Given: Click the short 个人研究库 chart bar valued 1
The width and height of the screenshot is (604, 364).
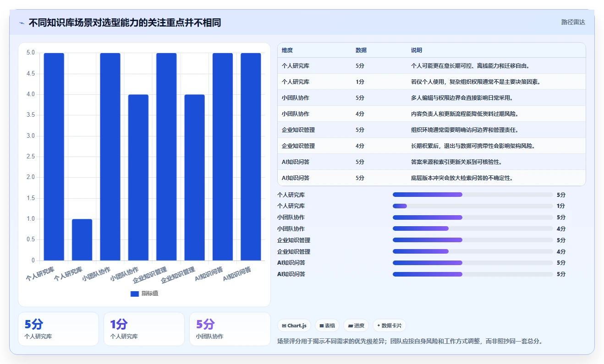Looking at the screenshot, I should 82,240.
